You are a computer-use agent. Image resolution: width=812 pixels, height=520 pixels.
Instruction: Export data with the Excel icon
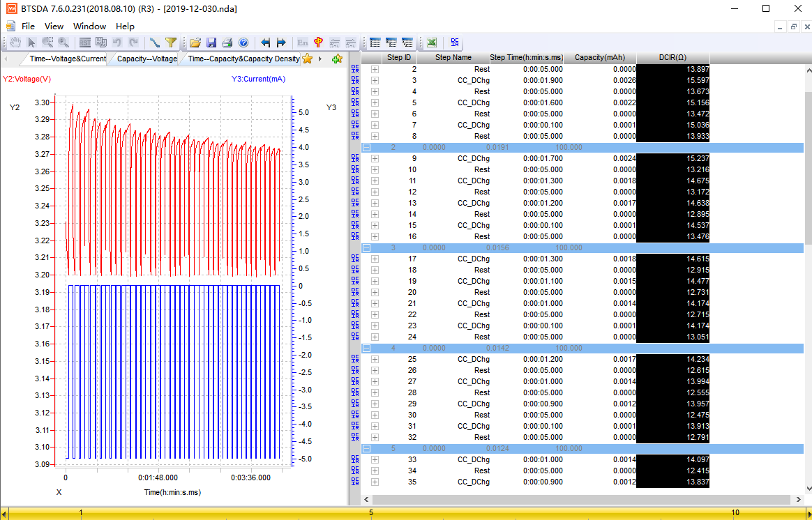(x=432, y=43)
